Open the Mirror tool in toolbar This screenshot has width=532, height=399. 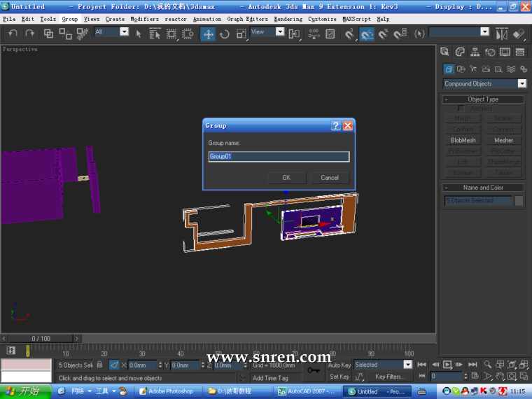[501, 34]
